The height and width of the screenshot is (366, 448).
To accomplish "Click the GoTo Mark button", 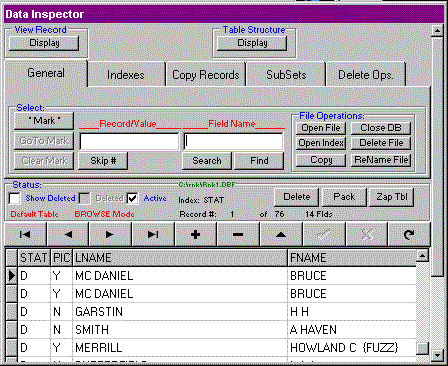I will tap(44, 141).
